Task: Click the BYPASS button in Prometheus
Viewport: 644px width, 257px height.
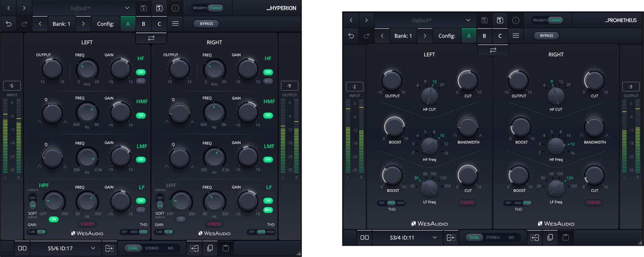Action: pos(546,36)
